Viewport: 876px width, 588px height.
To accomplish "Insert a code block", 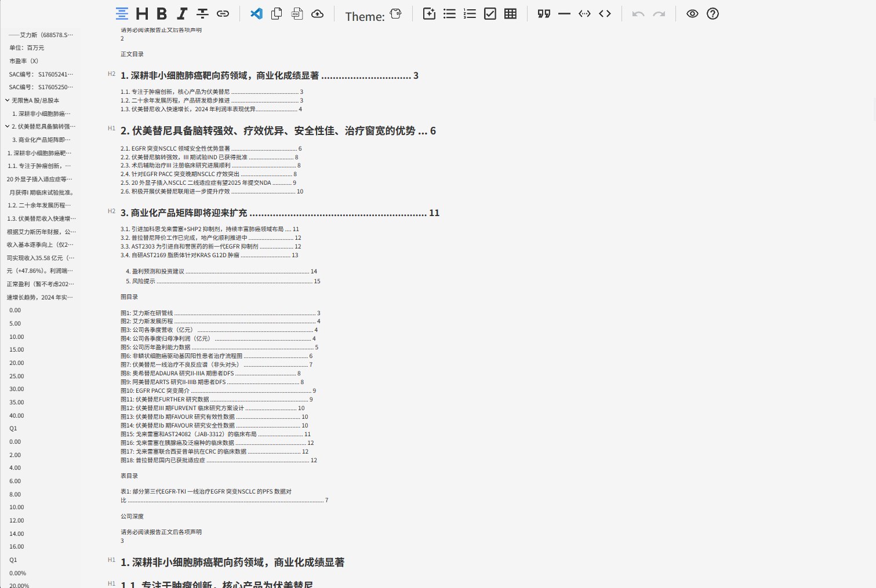I will [x=605, y=13].
